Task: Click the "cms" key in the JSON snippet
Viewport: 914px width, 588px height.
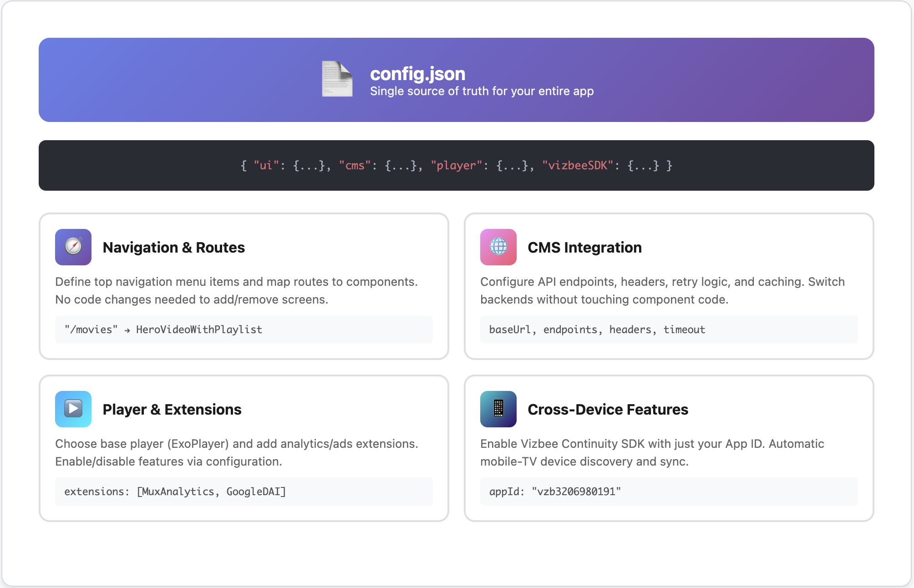Action: [x=355, y=165]
